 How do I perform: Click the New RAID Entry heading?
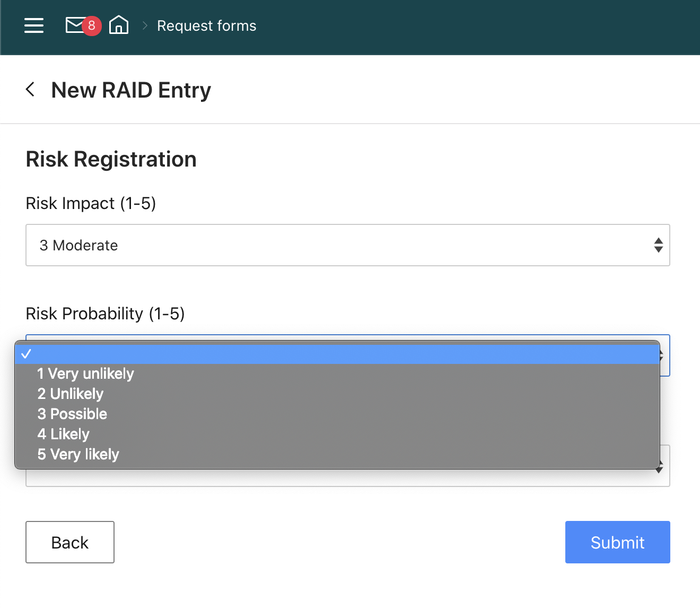pos(131,90)
